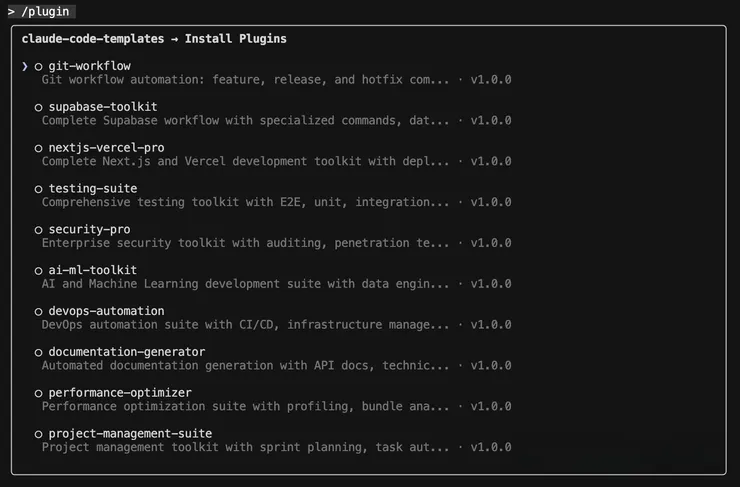Toggle the performance-optimizer selection circle
This screenshot has width=740, height=487.
click(x=39, y=393)
